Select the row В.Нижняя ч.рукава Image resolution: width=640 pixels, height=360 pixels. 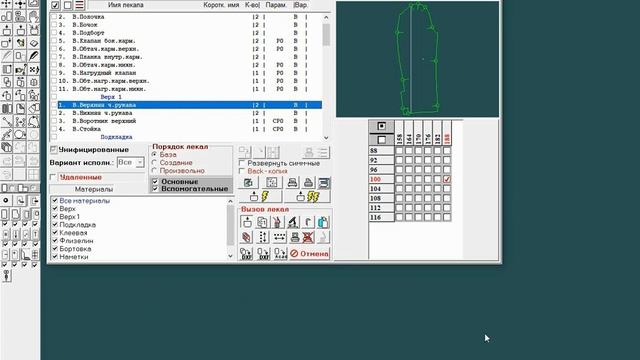click(190, 113)
